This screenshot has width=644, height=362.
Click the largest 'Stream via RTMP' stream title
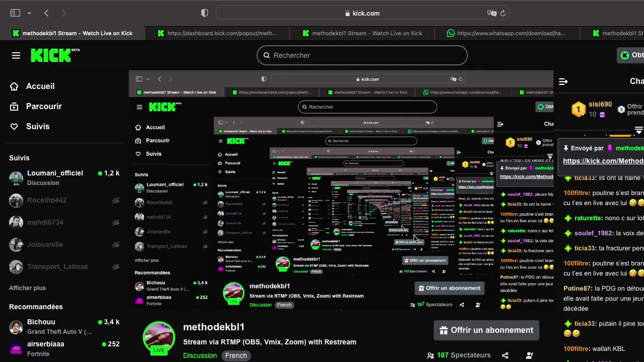270,342
